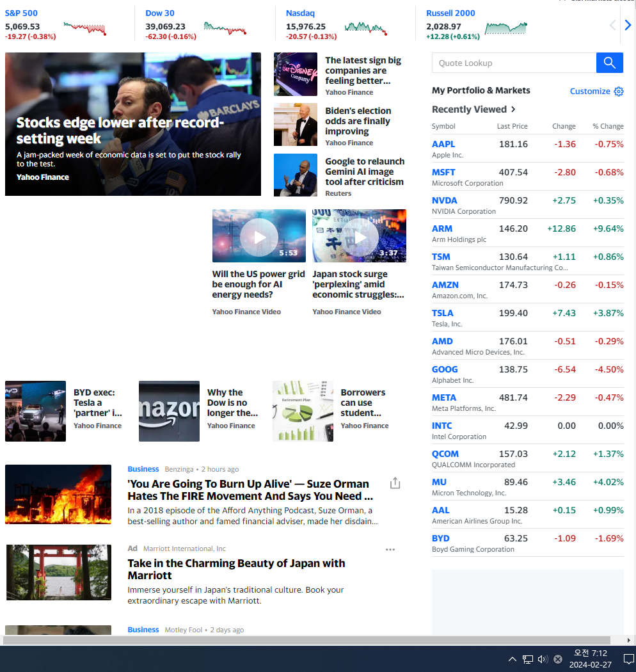Play the US power grid video
The width and height of the screenshot is (636, 672).
click(259, 237)
